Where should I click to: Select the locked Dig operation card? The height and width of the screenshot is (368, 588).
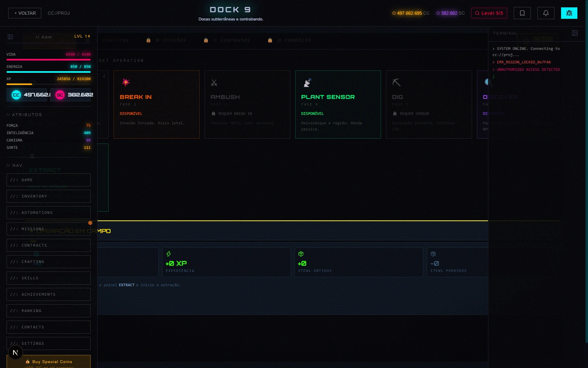click(x=429, y=104)
